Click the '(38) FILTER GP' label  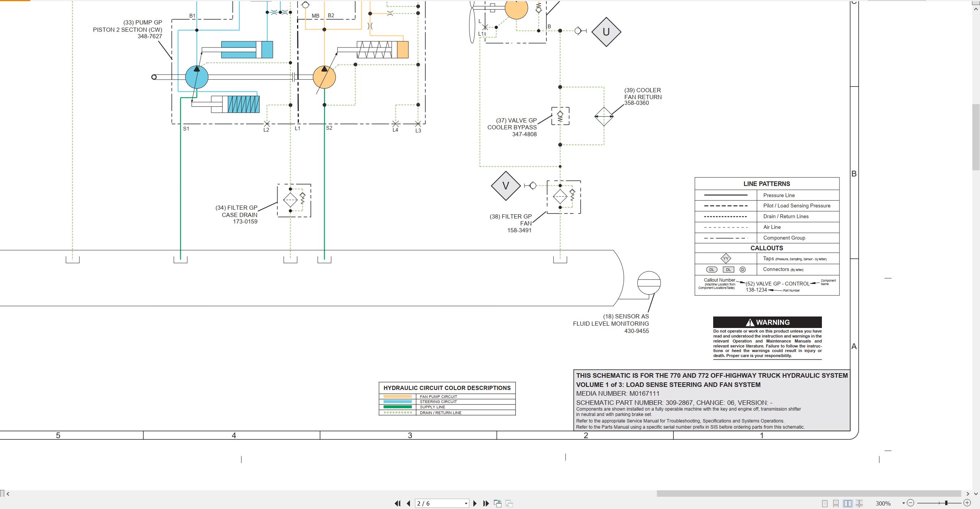511,217
